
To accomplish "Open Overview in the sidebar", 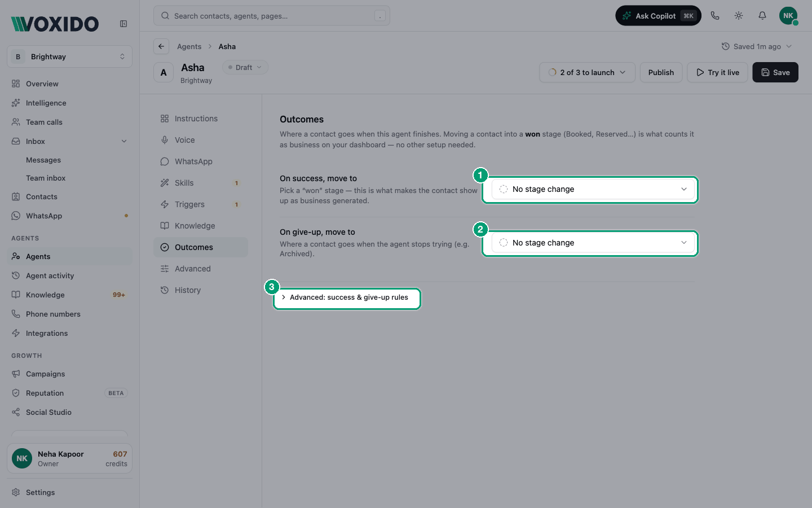I will (x=70, y=84).
